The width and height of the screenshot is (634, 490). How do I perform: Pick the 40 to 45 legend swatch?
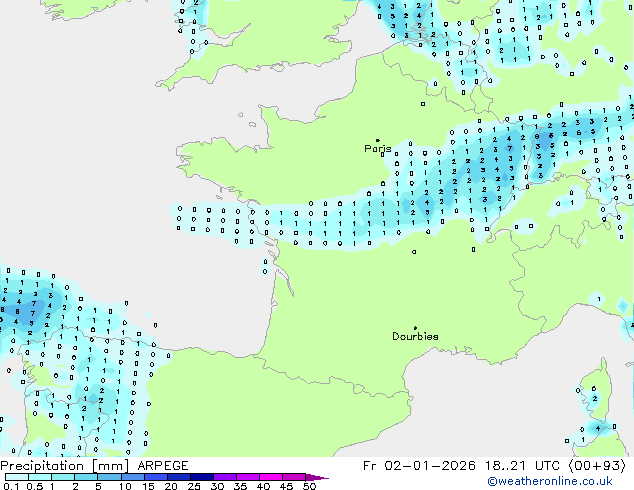(x=271, y=477)
